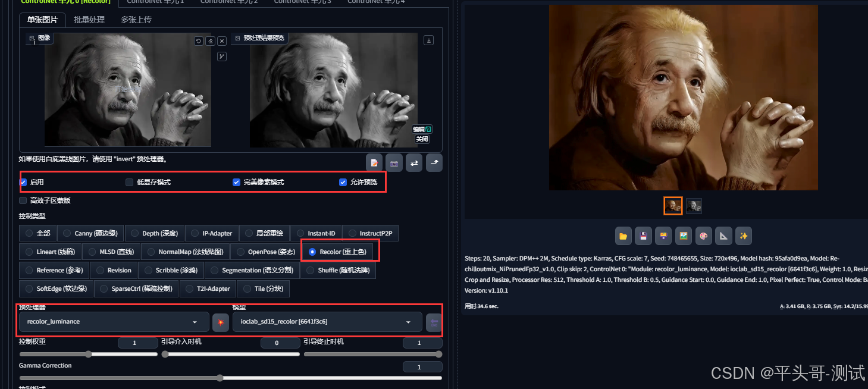This screenshot has height=389, width=868.
Task: Send dimensions using the upward arrow icon
Action: click(434, 163)
